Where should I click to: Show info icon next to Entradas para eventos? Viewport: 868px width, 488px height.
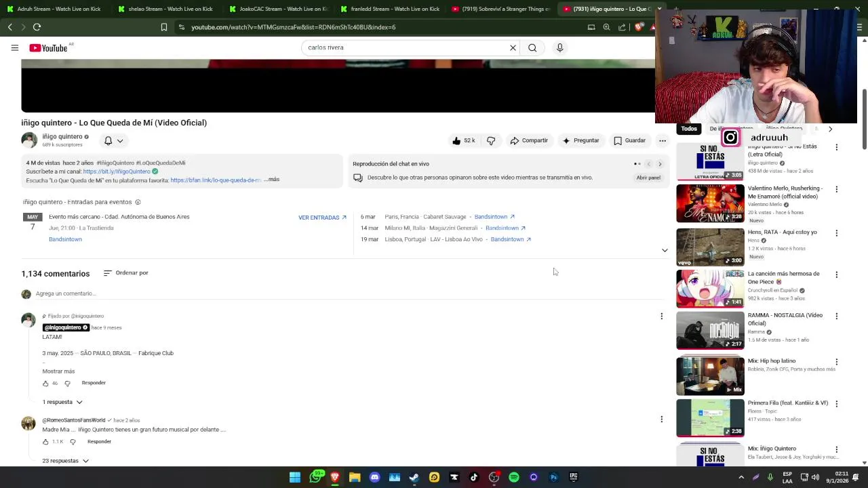pos(138,202)
